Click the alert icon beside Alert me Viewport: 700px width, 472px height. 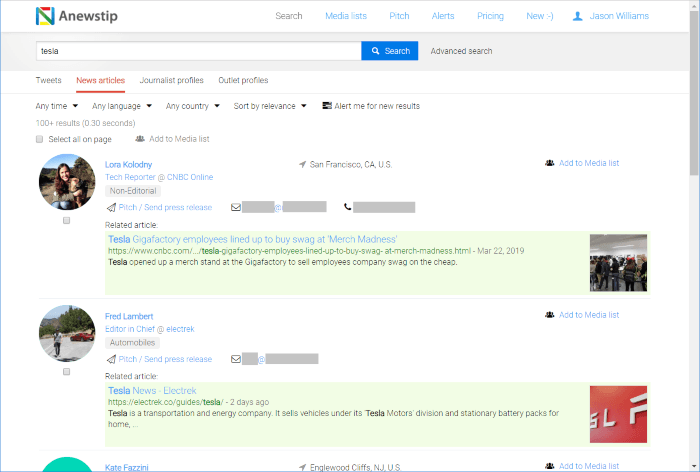click(327, 106)
